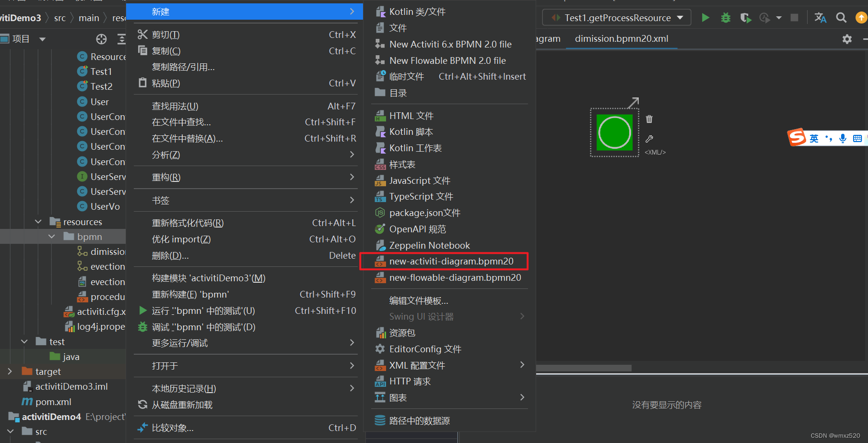Open run configuration dropdown Test1.getProcessResource
Image resolution: width=868 pixels, height=443 pixels.
point(617,18)
